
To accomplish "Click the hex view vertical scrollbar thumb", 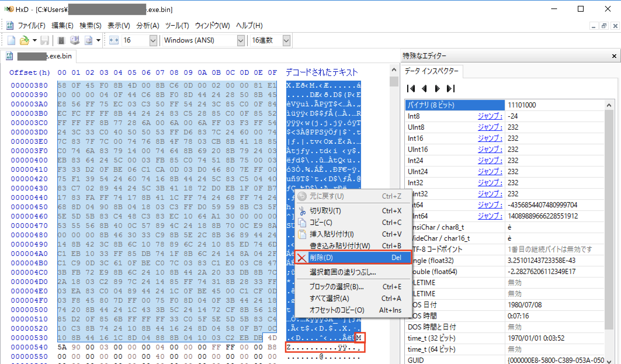I will [x=394, y=82].
